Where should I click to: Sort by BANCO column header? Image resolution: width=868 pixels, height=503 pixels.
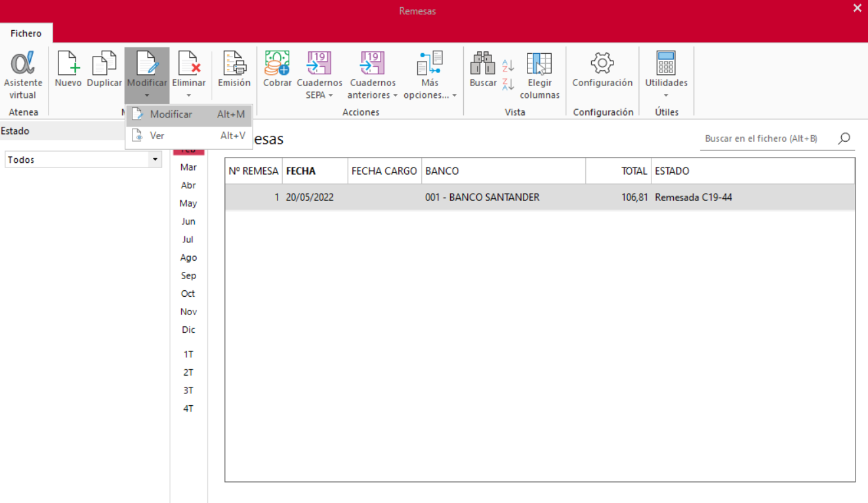(x=503, y=171)
